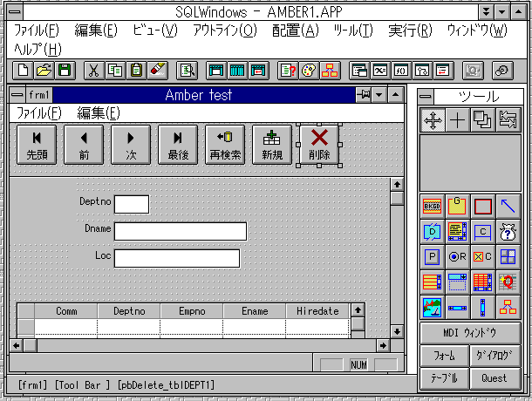Viewport: 532px width, 401px height.
Task: Open the アウトライン(O) menu
Action: [225, 31]
